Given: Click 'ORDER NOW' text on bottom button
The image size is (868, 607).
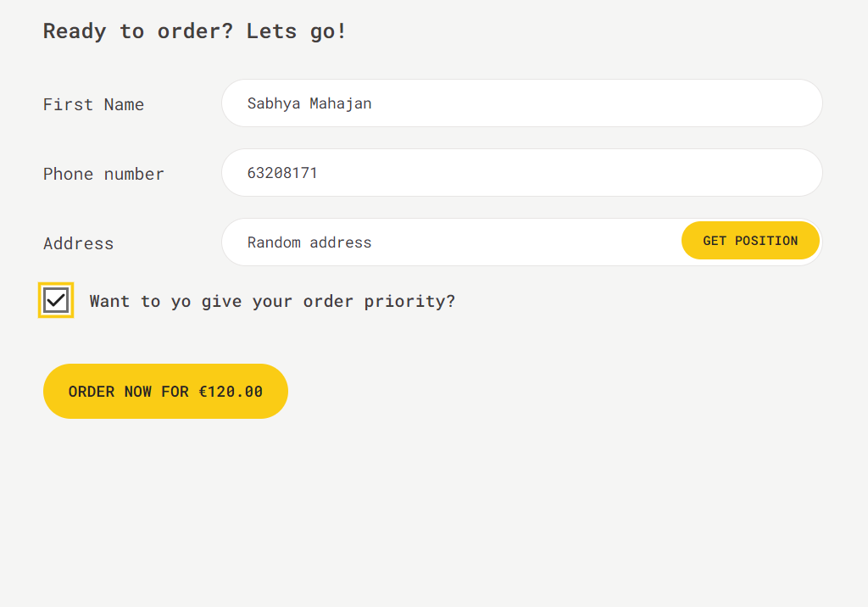Looking at the screenshot, I should click(x=109, y=392).
